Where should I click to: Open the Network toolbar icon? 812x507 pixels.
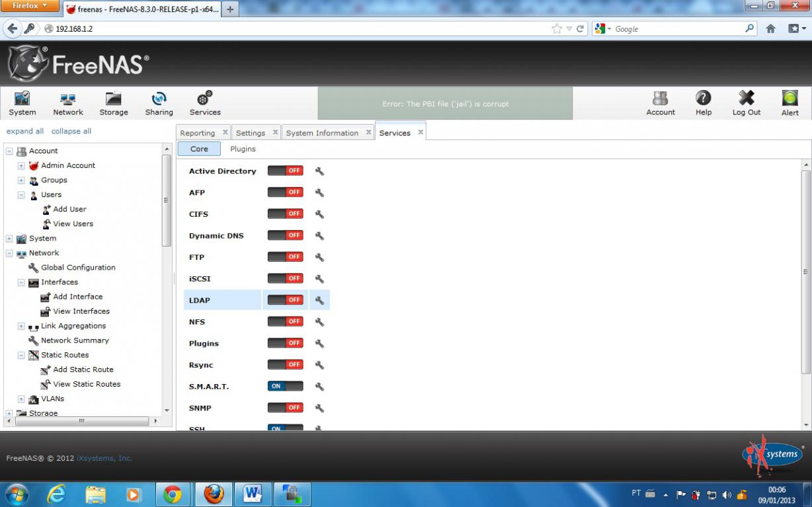[x=67, y=104]
